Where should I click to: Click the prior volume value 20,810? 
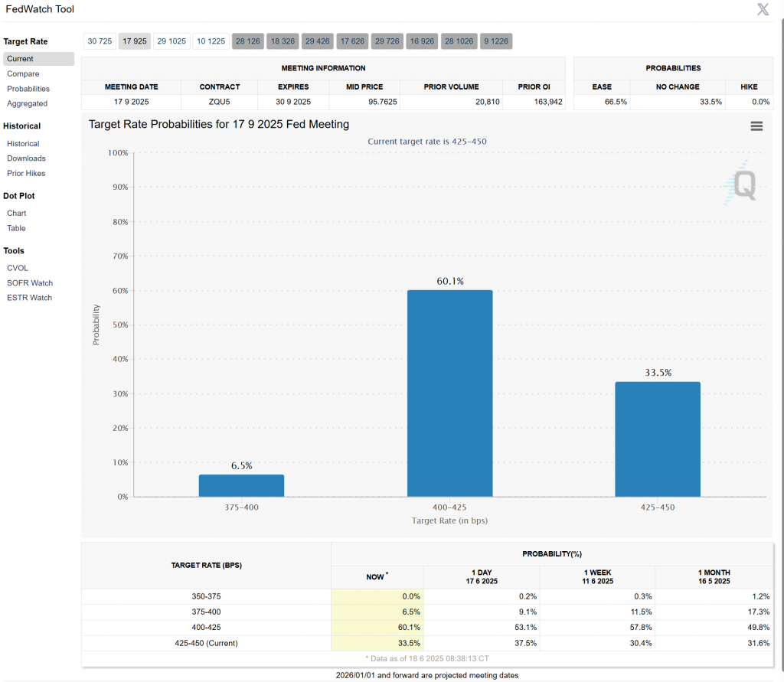(x=488, y=102)
